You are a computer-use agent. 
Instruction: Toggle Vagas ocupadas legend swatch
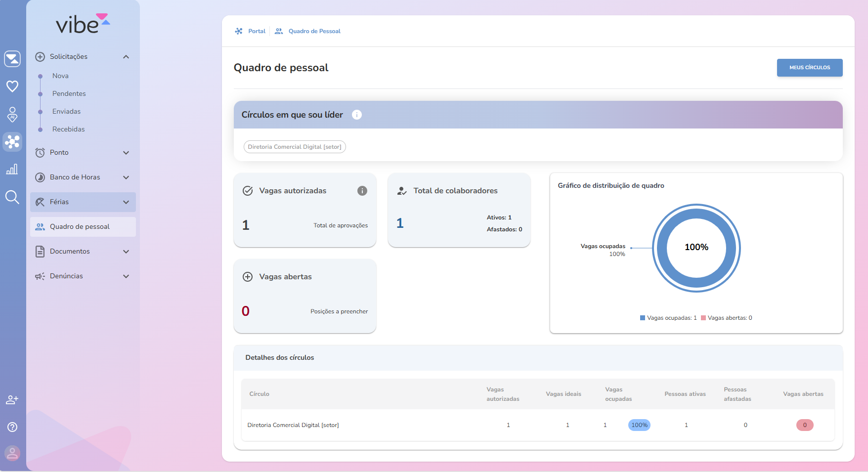[x=643, y=318]
